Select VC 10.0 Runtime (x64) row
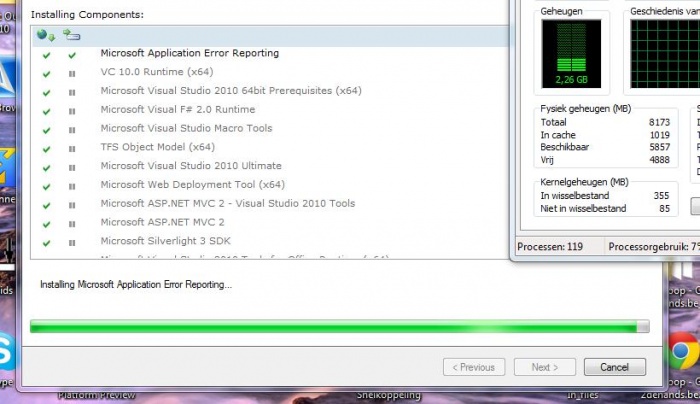 point(271,72)
